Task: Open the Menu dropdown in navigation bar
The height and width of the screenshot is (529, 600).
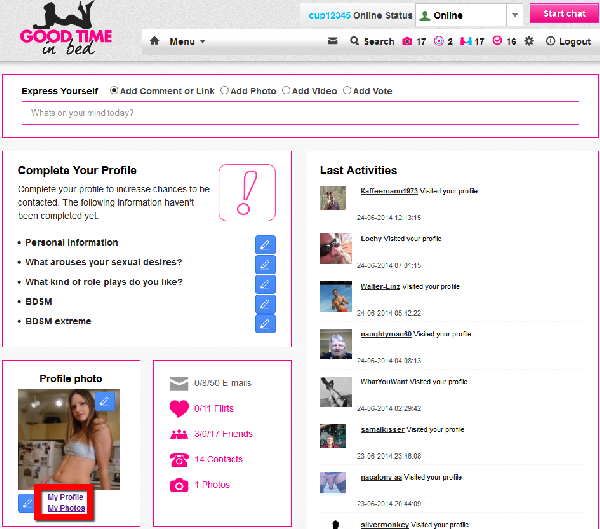Action: click(187, 42)
